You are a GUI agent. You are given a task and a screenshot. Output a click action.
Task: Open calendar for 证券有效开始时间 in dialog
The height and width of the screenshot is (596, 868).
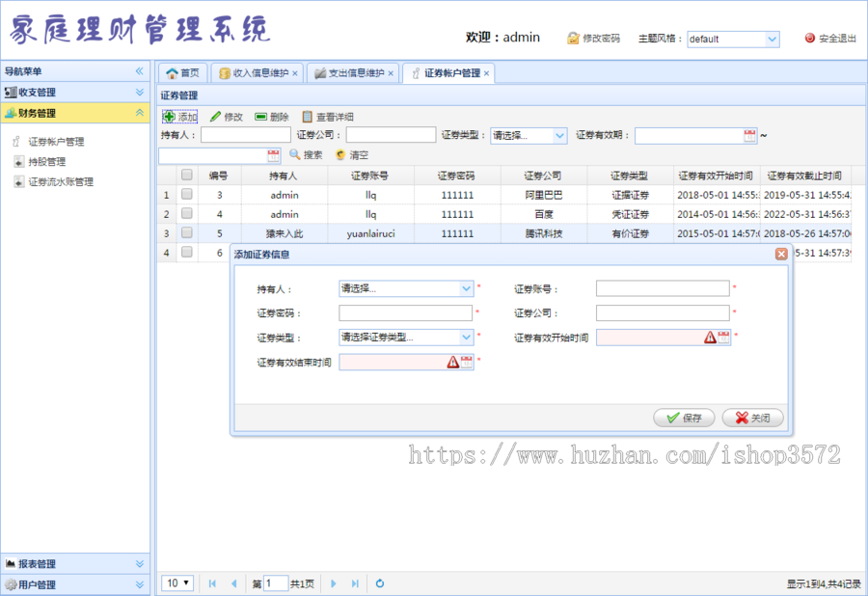click(x=723, y=337)
